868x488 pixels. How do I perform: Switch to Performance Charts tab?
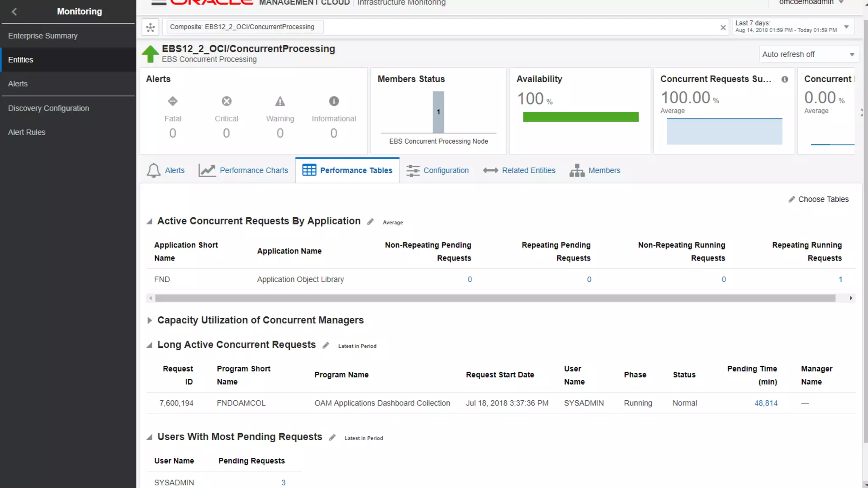(243, 170)
